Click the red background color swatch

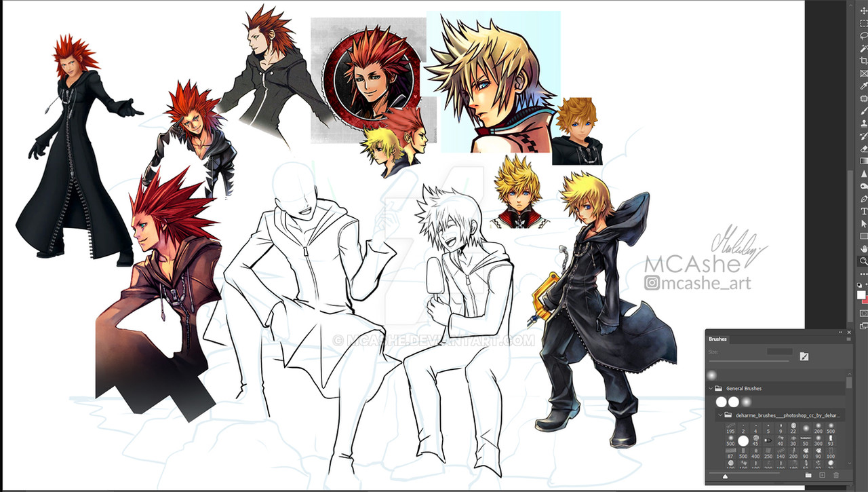[x=866, y=301]
